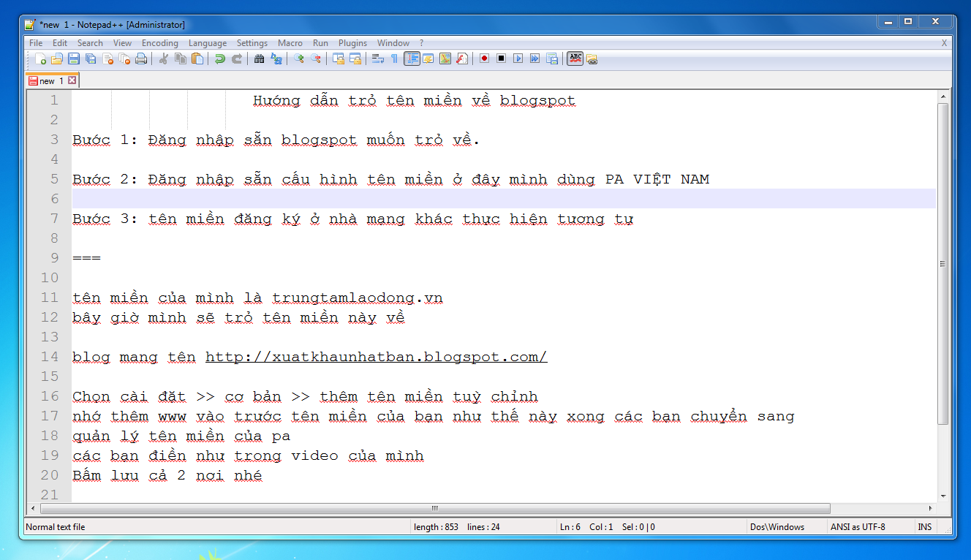Click the title line 'Hướng dẫn trỏ tên miền về blogspot'
This screenshot has width=971, height=560.
tap(415, 101)
